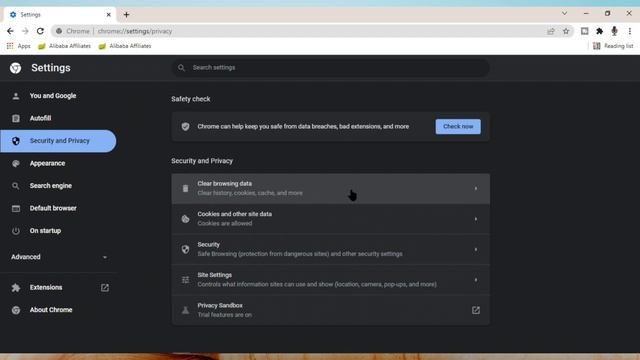Click the 'Trial features are on' subtitle
Viewport: 640px width, 360px height.
[225, 315]
